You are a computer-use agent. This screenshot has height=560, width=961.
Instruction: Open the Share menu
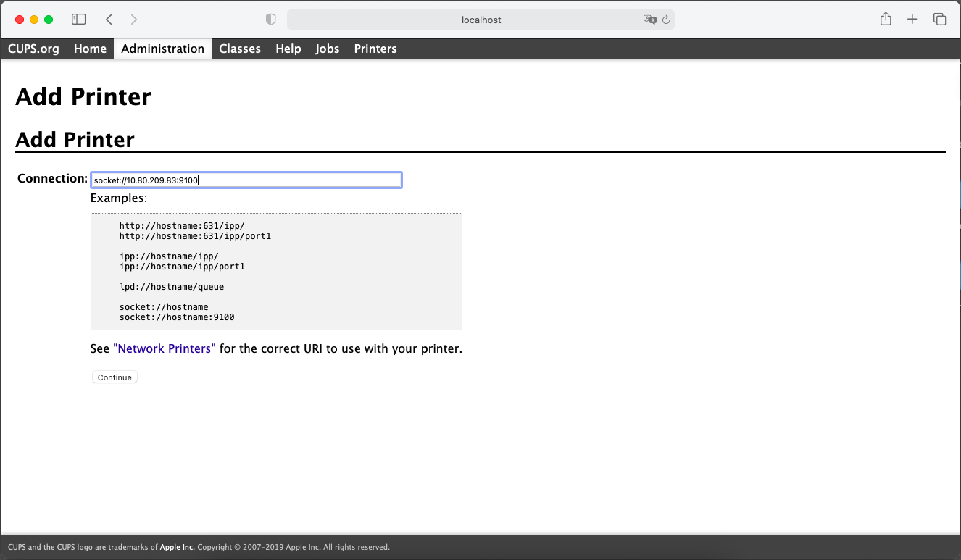point(886,20)
